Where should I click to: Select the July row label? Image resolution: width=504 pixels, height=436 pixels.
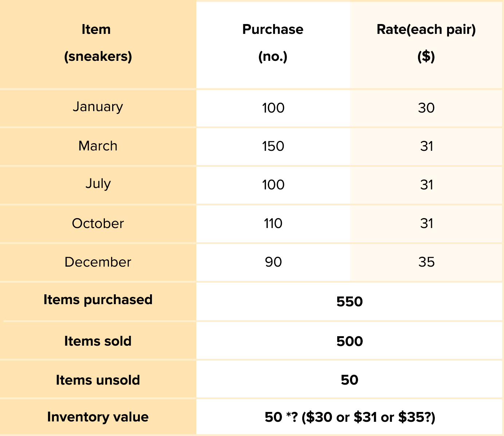(x=98, y=184)
